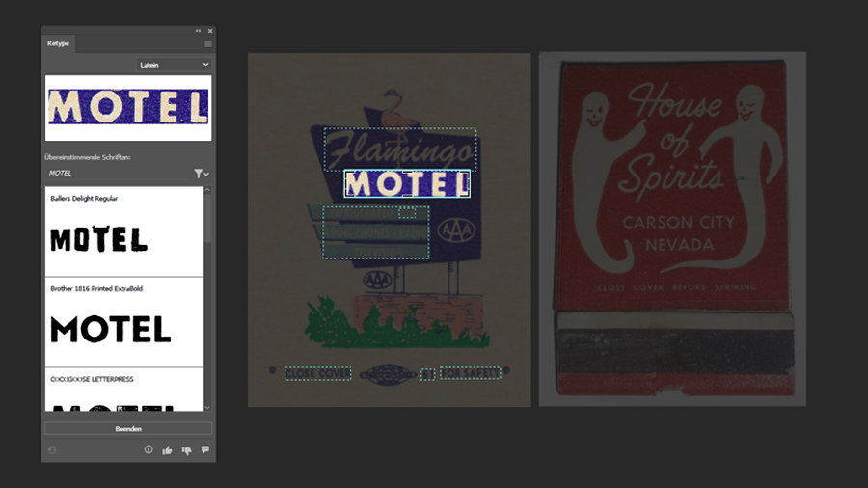Click the Übereinstimmende Schriften label
The image size is (868, 488).
(88, 157)
